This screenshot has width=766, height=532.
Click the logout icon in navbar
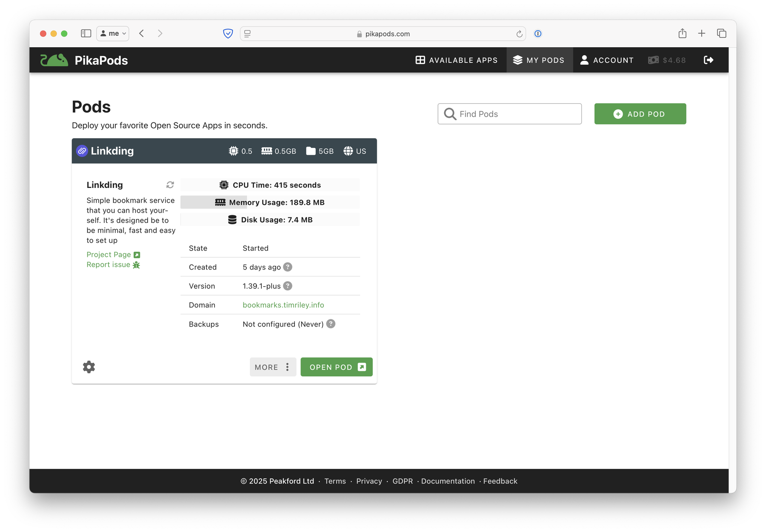tap(709, 60)
